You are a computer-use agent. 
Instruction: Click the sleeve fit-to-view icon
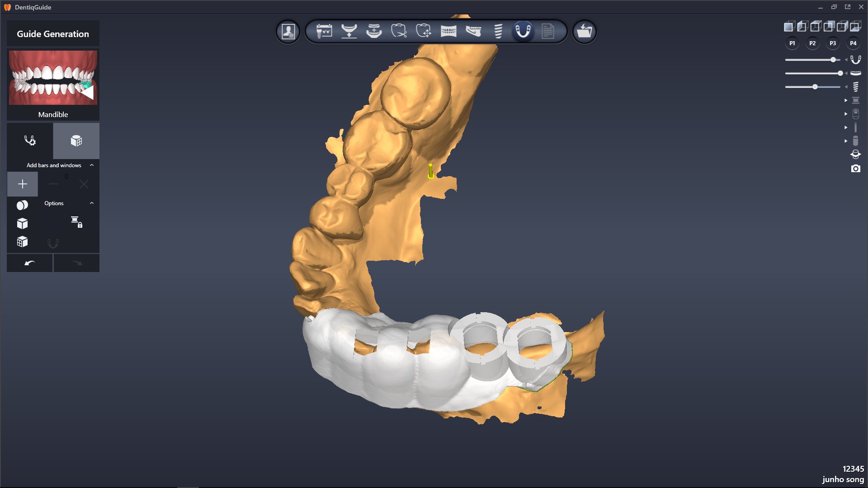coord(855,155)
